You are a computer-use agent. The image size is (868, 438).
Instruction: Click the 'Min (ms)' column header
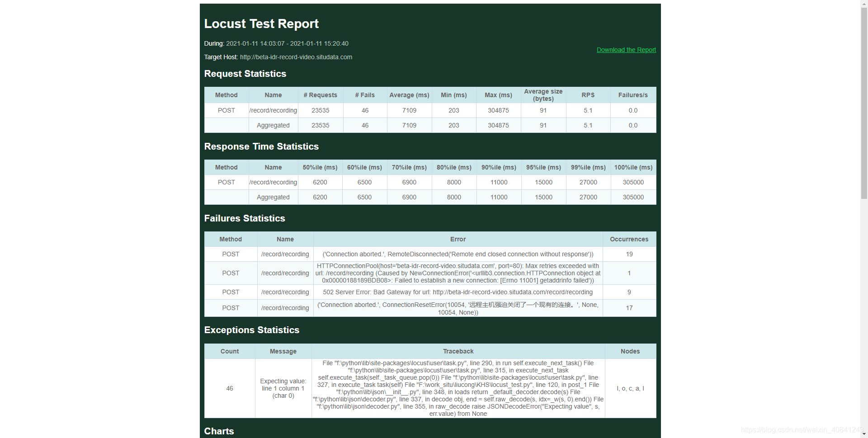(454, 95)
